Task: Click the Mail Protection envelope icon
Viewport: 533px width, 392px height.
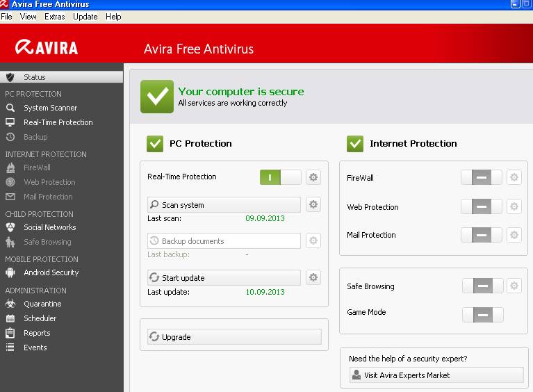Action: [10, 197]
